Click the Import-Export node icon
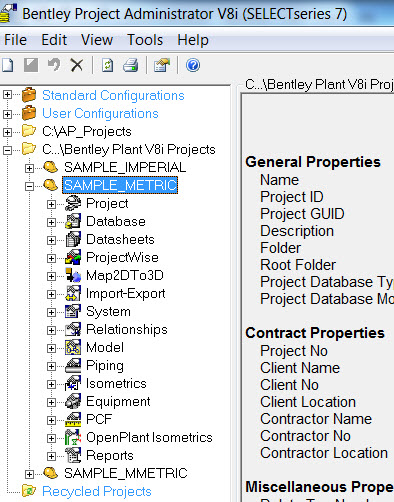Screen dimensions: 394x502 (x=73, y=293)
